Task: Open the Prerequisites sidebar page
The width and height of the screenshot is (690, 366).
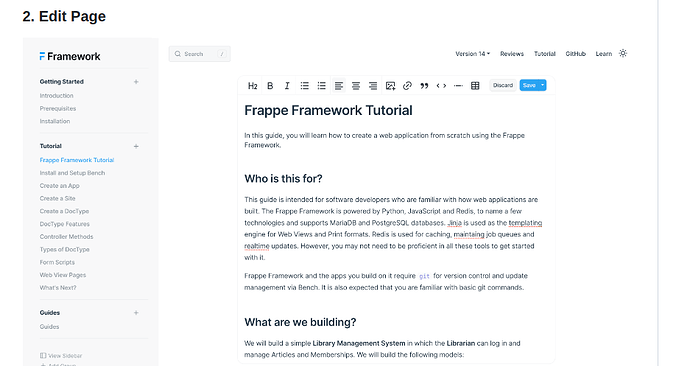Action: click(58, 108)
